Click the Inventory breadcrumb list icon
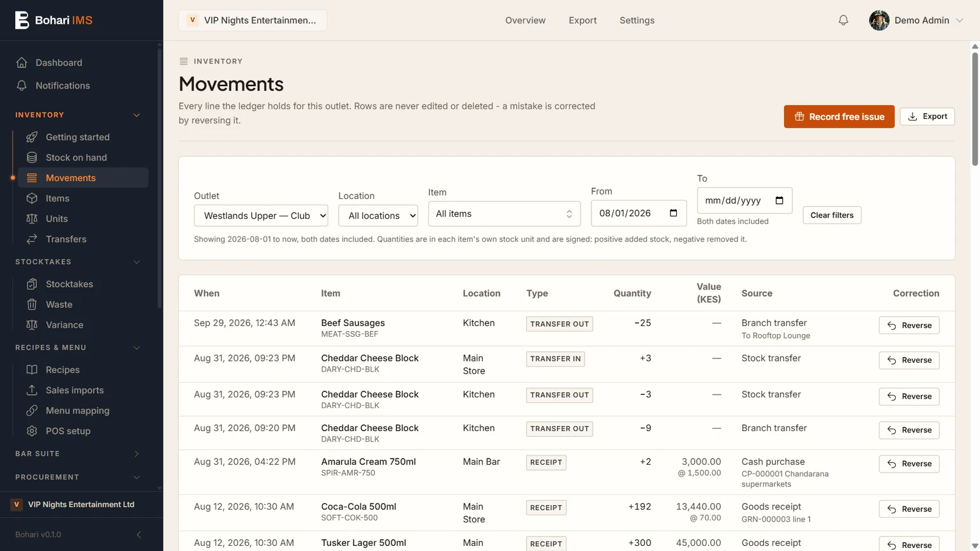 click(x=184, y=61)
